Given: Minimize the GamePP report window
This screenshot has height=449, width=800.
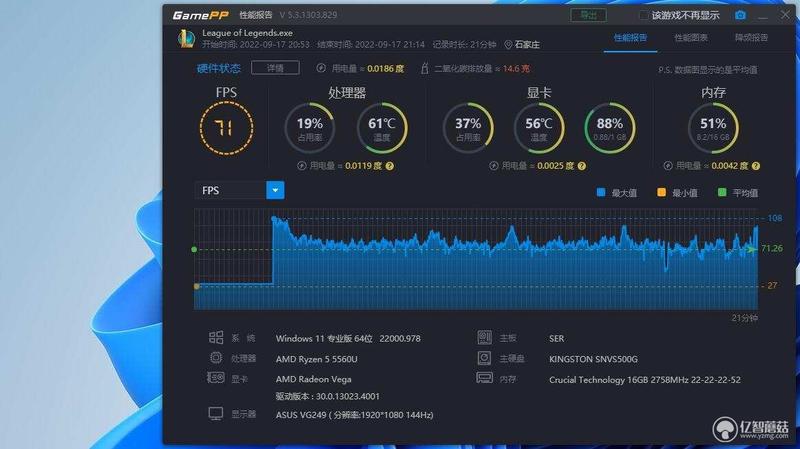Looking at the screenshot, I should pyautogui.click(x=763, y=16).
